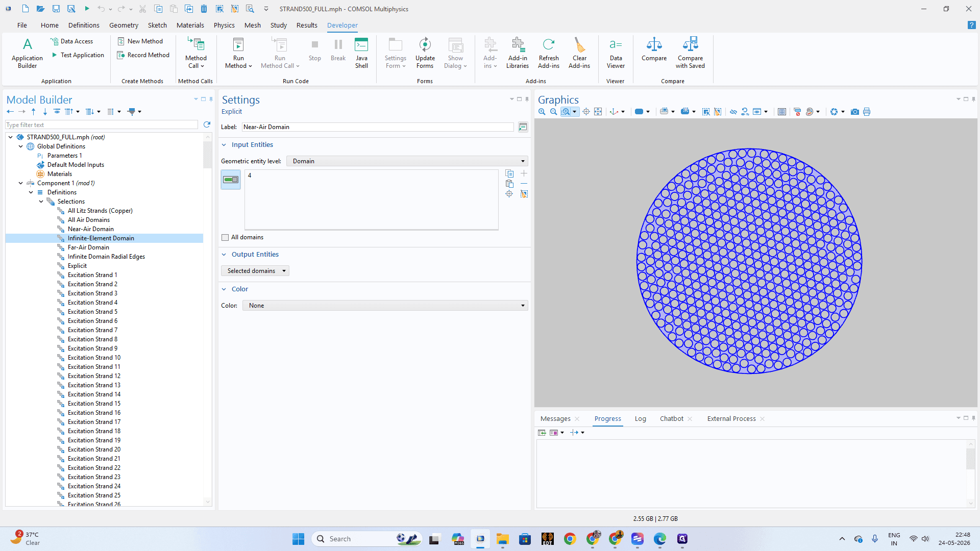Click Zoom In in Graphics toolbar
Screen dimensions: 980x551
coord(542,112)
